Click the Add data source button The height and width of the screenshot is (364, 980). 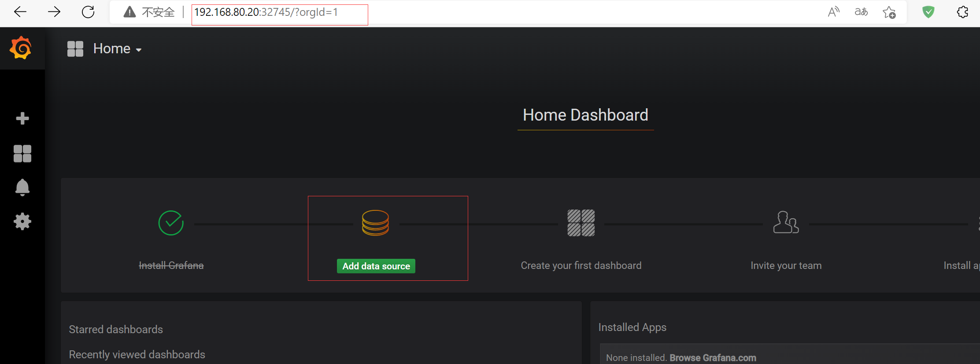click(376, 266)
